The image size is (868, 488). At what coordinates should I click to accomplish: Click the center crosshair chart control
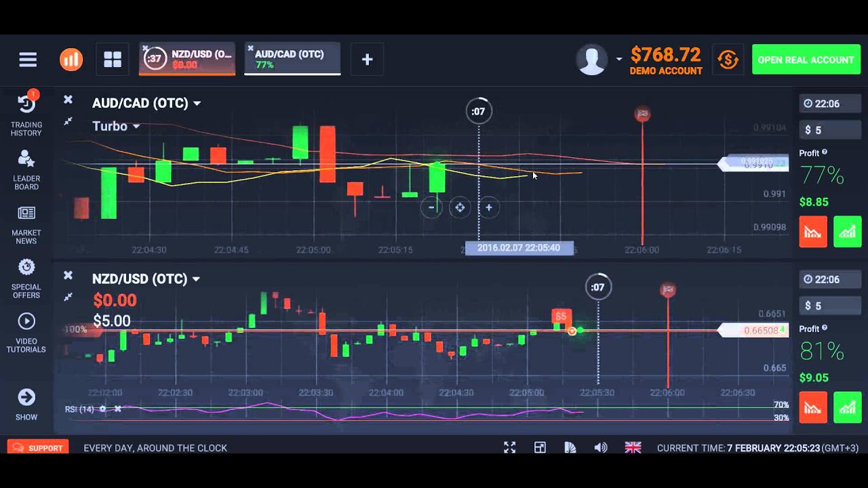[460, 207]
